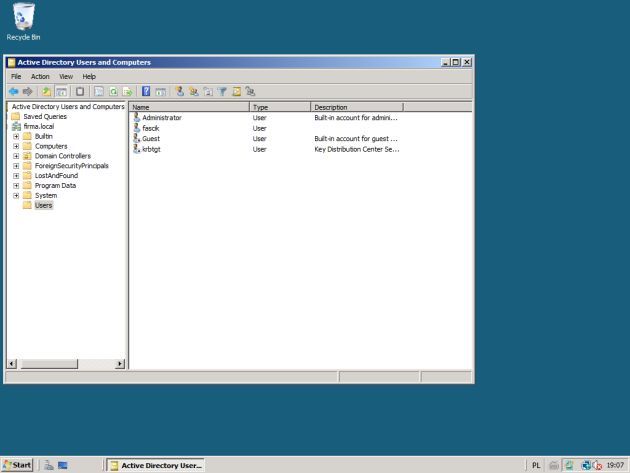Select the Builtin tree item
Image resolution: width=630 pixels, height=473 pixels.
[43, 136]
